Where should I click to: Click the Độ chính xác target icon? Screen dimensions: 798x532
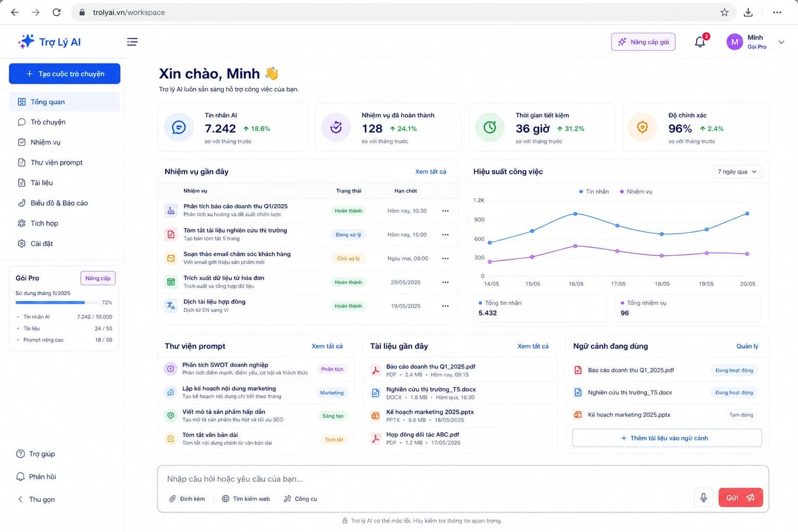(x=643, y=127)
